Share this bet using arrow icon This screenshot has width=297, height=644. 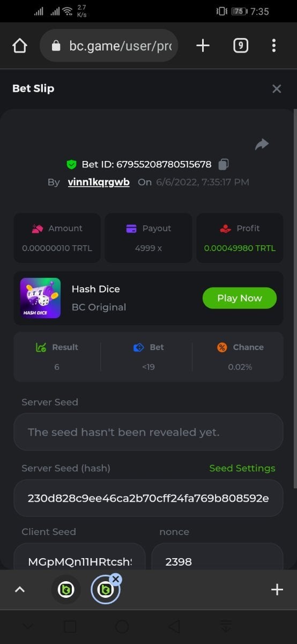[x=262, y=144]
